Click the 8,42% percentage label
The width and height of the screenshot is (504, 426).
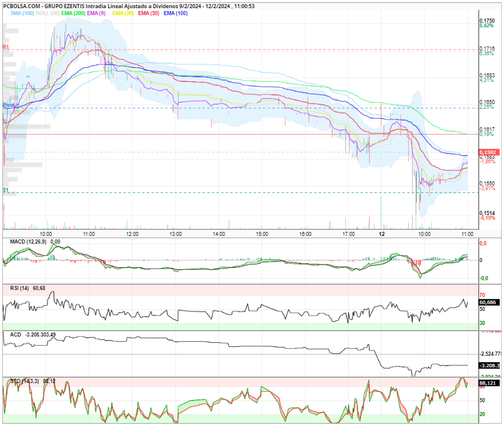point(487,26)
